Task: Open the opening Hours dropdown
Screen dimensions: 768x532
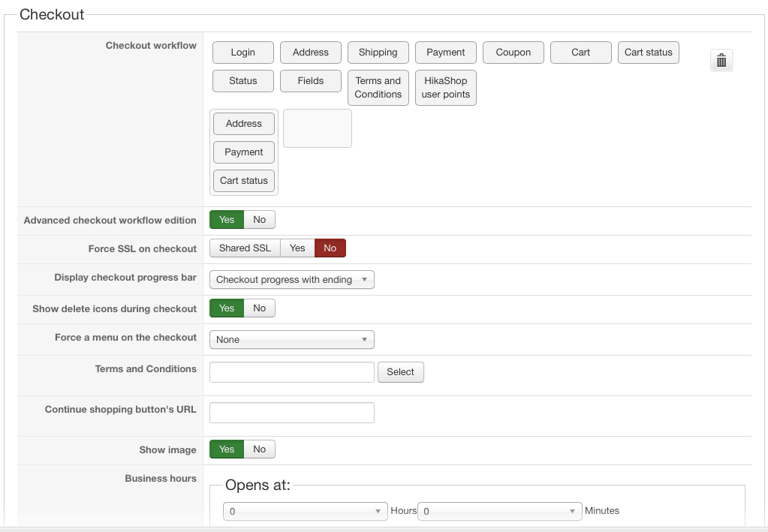Action: pos(306,511)
